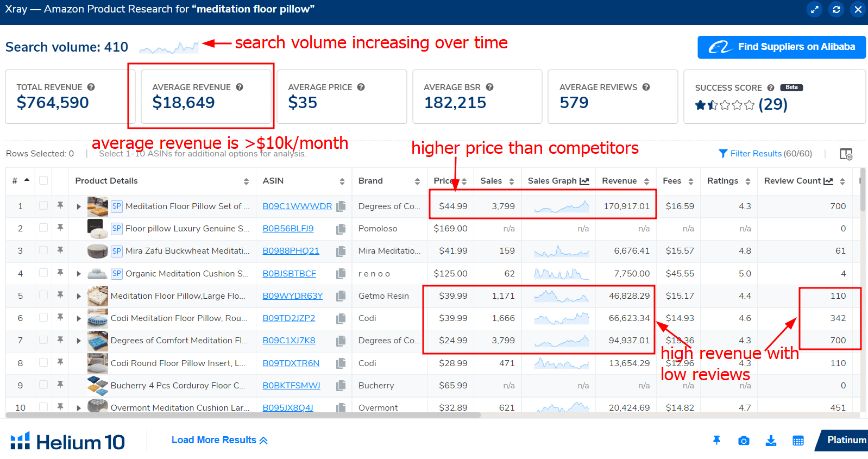Viewport: 868px width, 459px height.
Task: Open ASIN link B0BKTFSMWJ
Action: (292, 386)
